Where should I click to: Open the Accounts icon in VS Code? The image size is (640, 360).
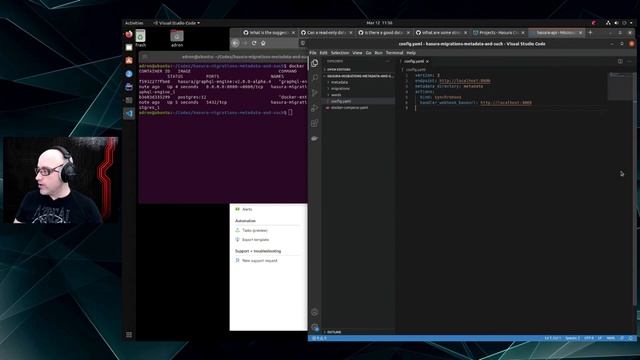tap(315, 313)
